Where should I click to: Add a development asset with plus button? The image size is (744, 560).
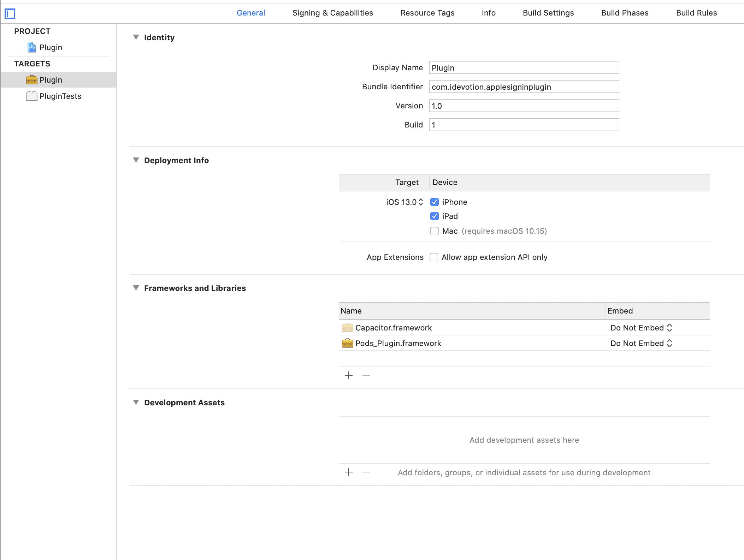click(x=349, y=472)
